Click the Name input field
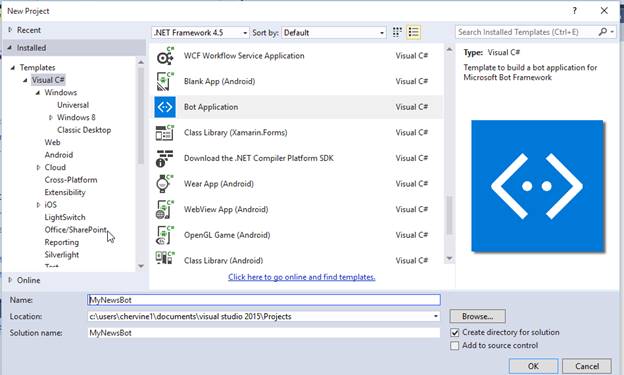624x375 pixels. pyautogui.click(x=264, y=300)
